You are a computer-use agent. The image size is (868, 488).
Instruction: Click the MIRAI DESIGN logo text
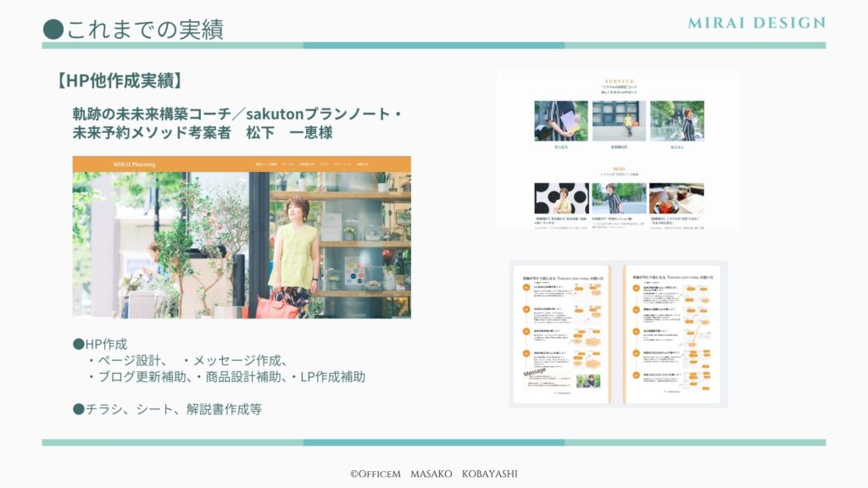tap(756, 23)
